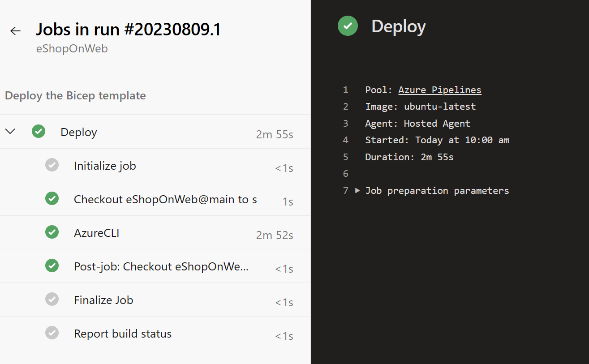Expand the Job preparation parameters log section
Viewport: 589px width, 364px height.
click(357, 190)
